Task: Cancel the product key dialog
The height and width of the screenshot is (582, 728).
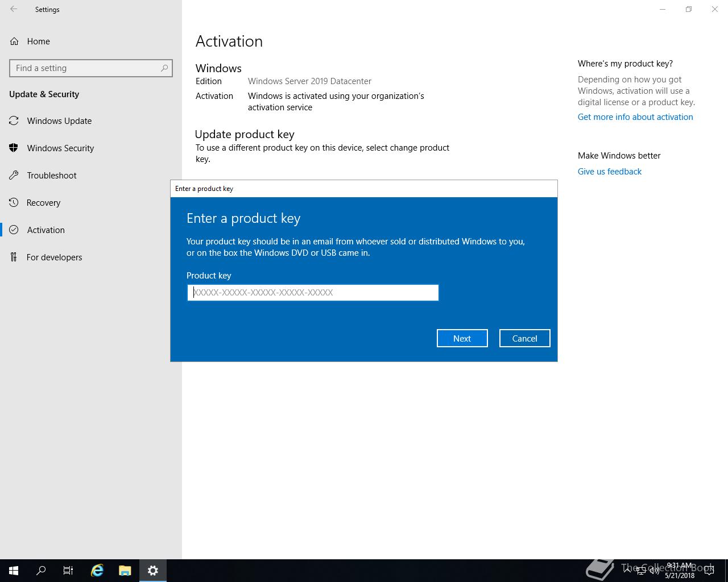Action: pyautogui.click(x=524, y=338)
